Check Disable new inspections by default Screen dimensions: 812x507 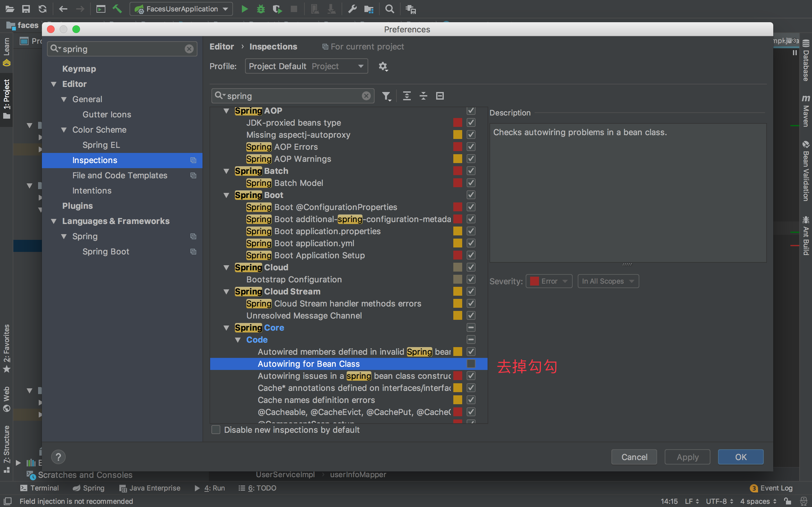point(216,430)
